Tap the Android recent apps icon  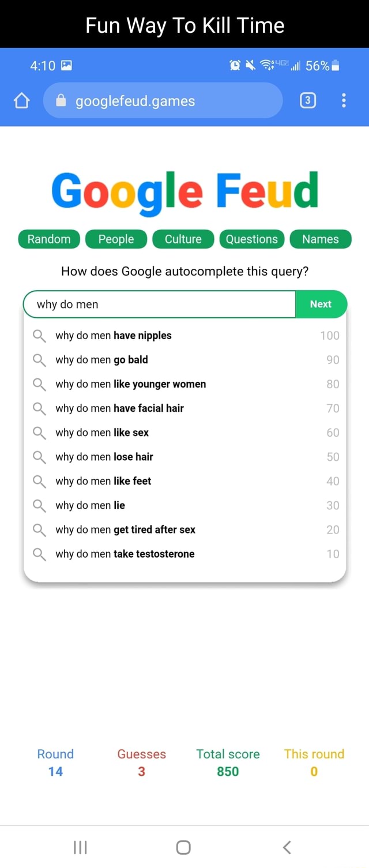tap(80, 847)
